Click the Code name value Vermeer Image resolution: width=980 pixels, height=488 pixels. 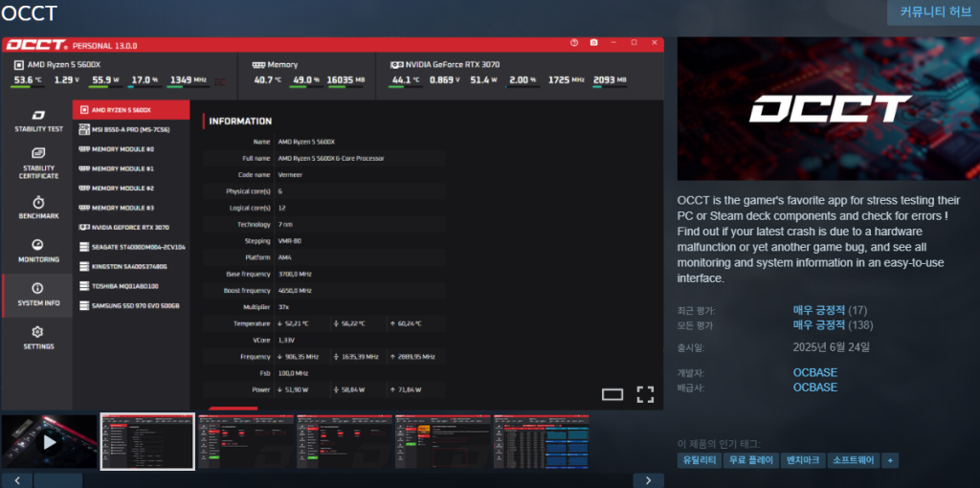click(x=290, y=175)
